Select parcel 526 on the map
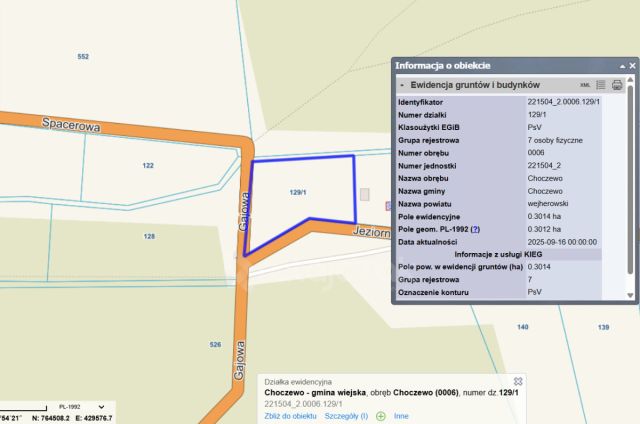Image resolution: width=640 pixels, height=424 pixels. coord(216,344)
